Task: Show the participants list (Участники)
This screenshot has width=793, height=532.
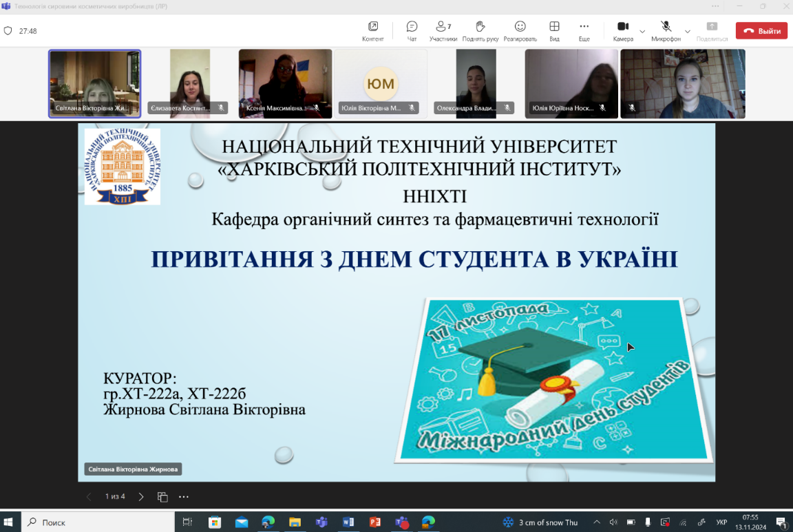Action: (x=443, y=30)
